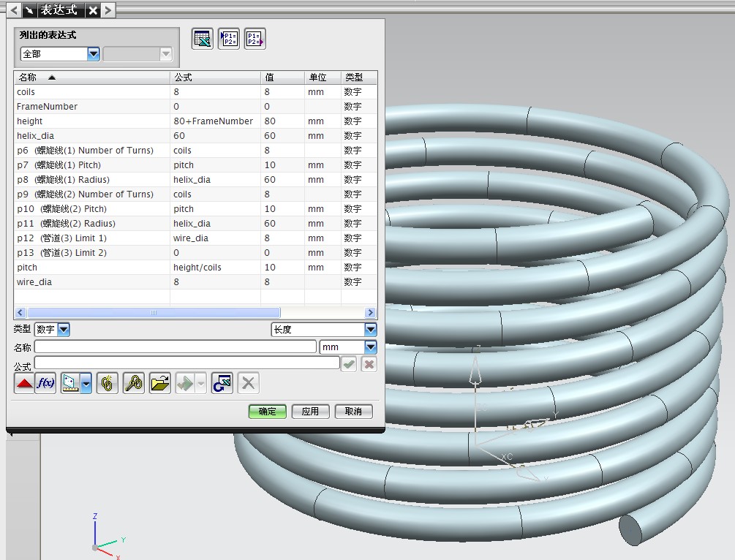
Task: Select the p12 管道(3) Limit 1 row
Action: click(195, 238)
